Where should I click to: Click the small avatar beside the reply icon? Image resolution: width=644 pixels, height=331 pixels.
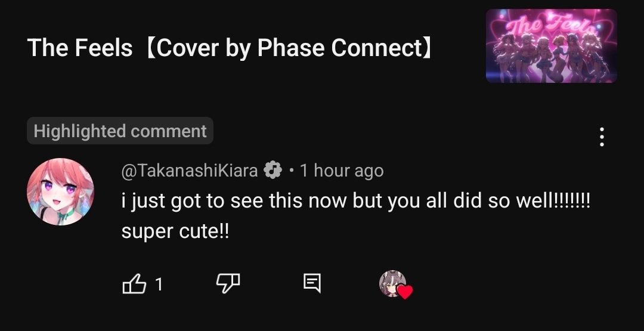[392, 283]
